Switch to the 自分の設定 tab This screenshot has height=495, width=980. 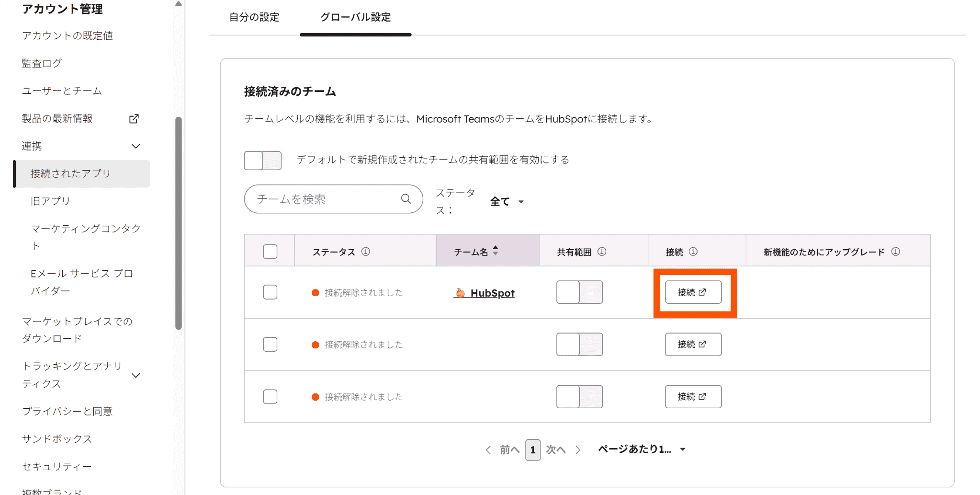pos(254,17)
